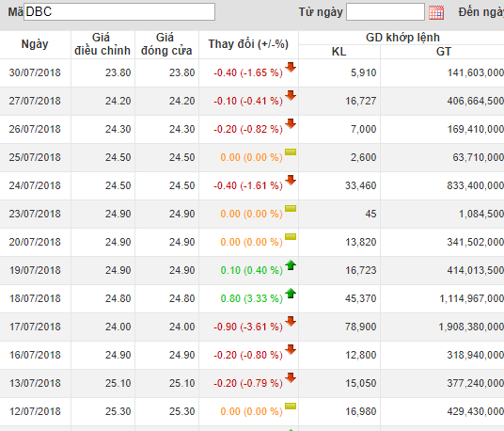Select the Thay đổi (+/-%) column header
This screenshot has width=504, height=431.
248,44
